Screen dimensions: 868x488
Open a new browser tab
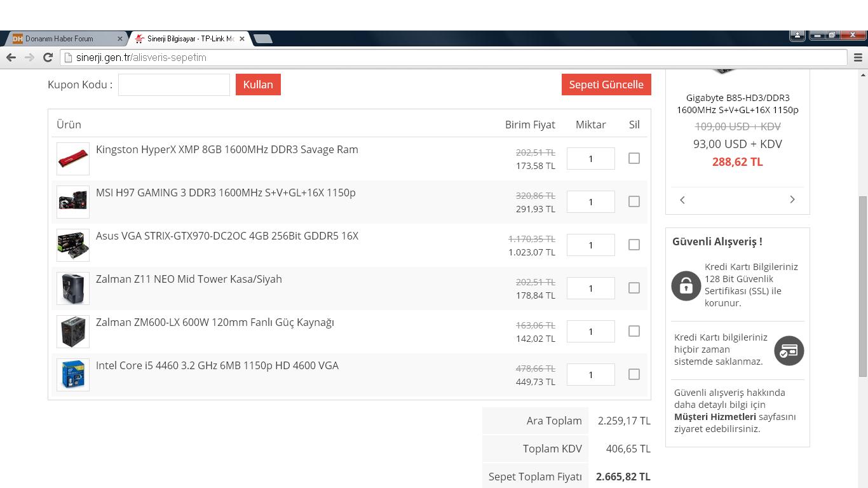click(262, 39)
